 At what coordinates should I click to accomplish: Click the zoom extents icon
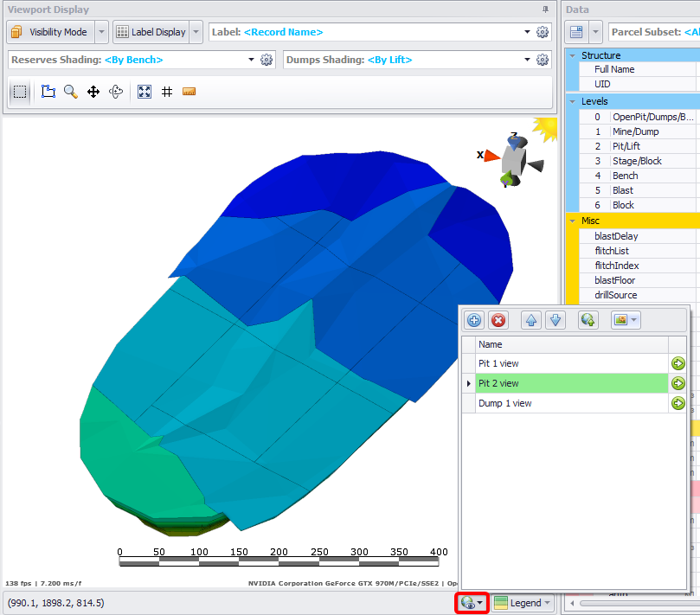pos(144,92)
